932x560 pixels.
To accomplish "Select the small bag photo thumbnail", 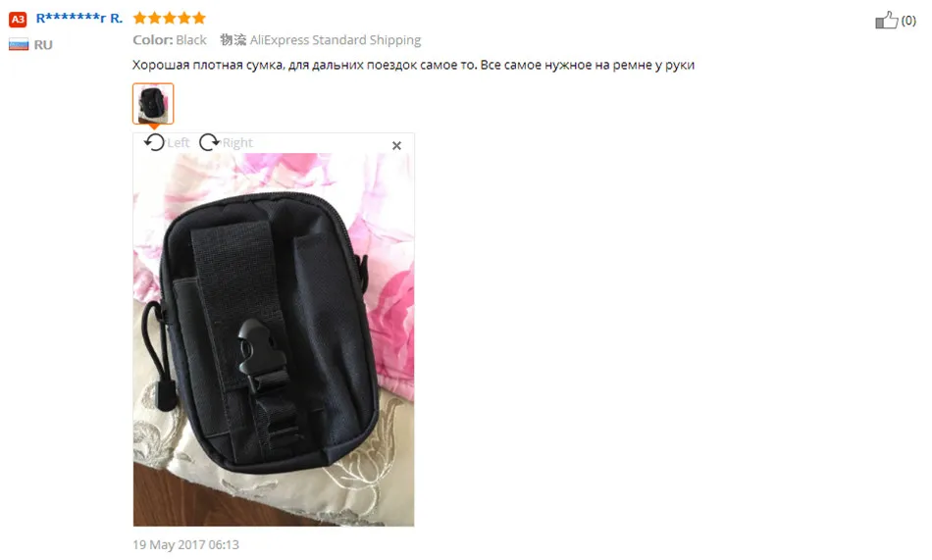I will point(153,103).
